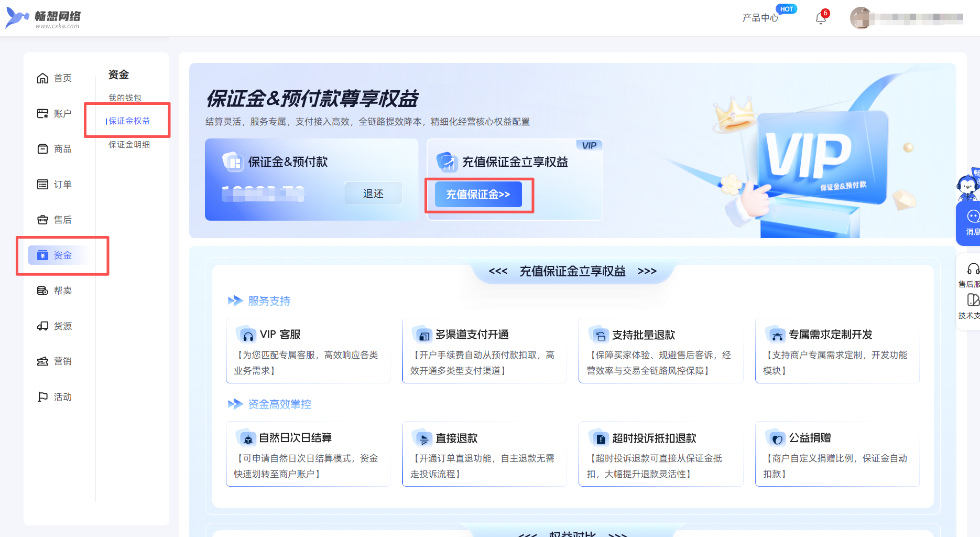The image size is (980, 537).
Task: Click the 退还 refund button
Action: click(x=373, y=194)
